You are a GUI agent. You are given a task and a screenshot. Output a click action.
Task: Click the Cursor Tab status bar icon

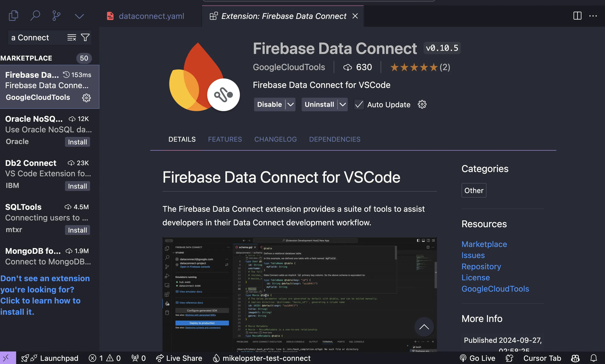tap(542, 358)
